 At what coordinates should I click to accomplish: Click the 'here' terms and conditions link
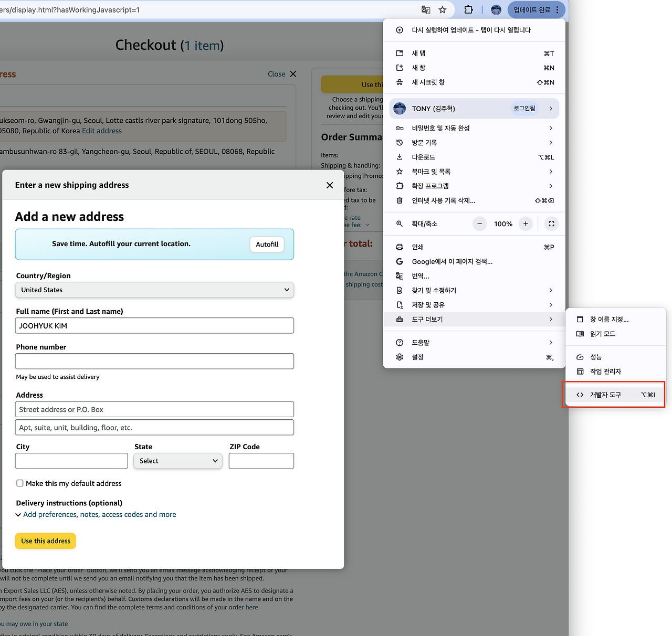tap(252, 608)
